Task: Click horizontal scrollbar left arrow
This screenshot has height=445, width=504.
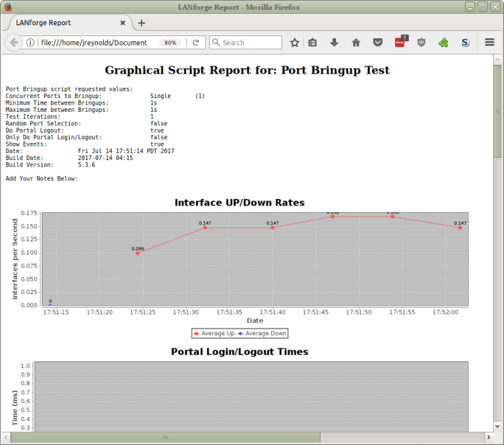Action: [x=6, y=437]
